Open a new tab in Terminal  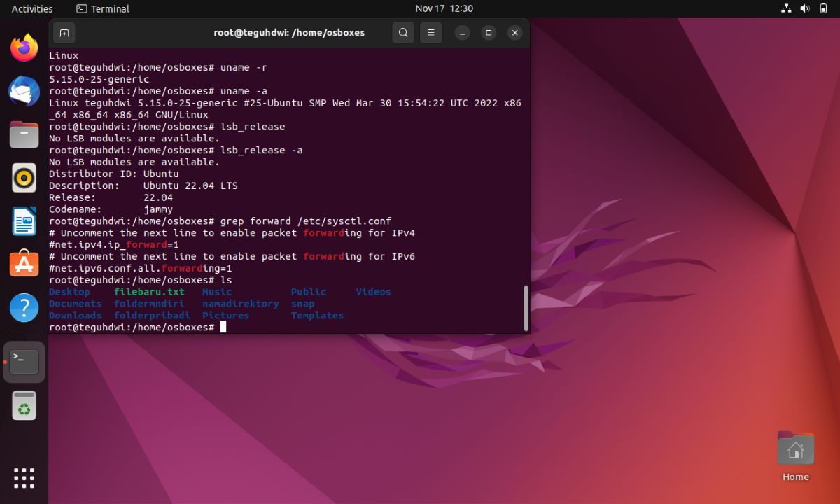[x=64, y=32]
